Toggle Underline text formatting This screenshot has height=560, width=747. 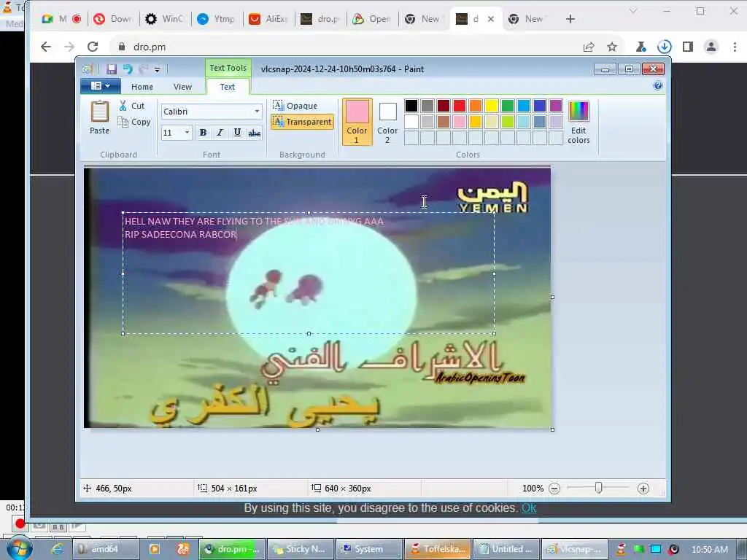point(237,133)
